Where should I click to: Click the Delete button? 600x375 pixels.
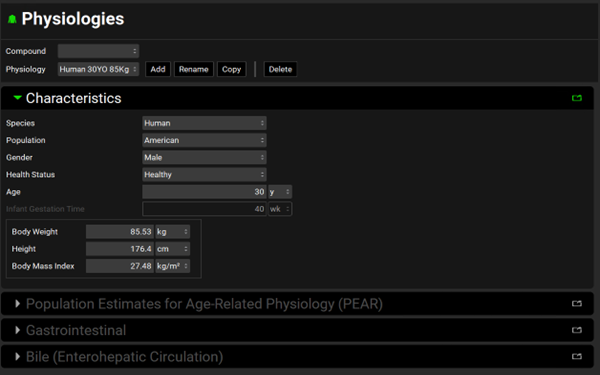click(280, 69)
